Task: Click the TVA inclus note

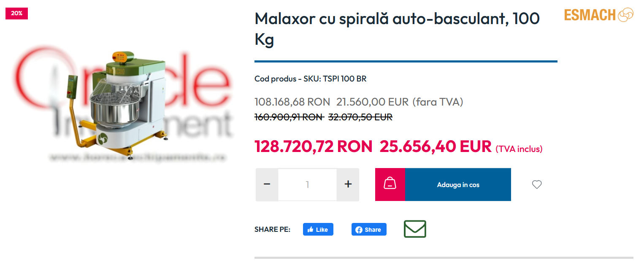Action: coord(519,149)
